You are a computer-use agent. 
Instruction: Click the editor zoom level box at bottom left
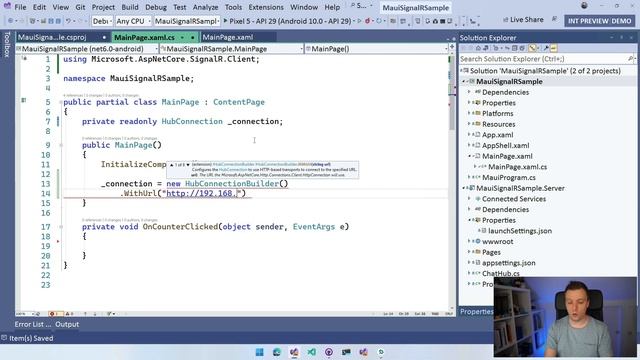[25, 314]
